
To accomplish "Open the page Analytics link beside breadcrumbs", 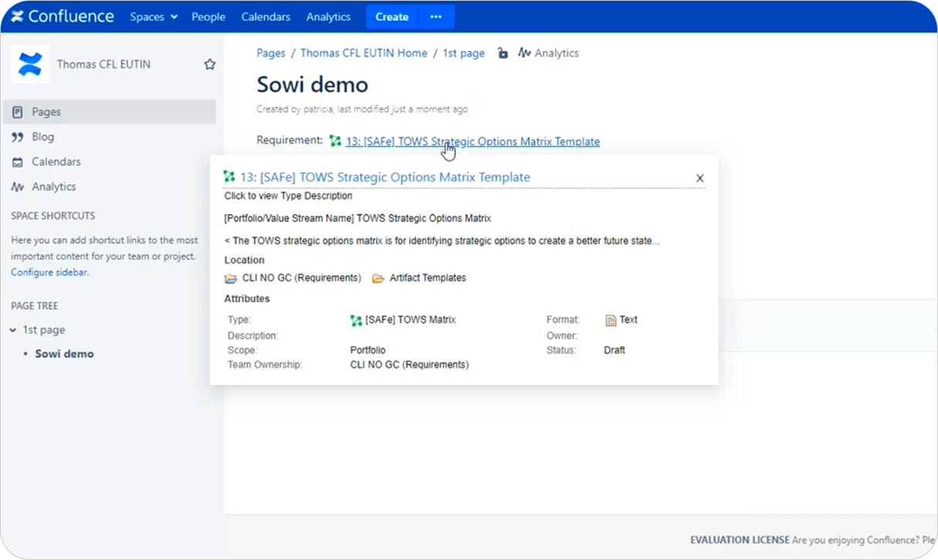I will [549, 53].
